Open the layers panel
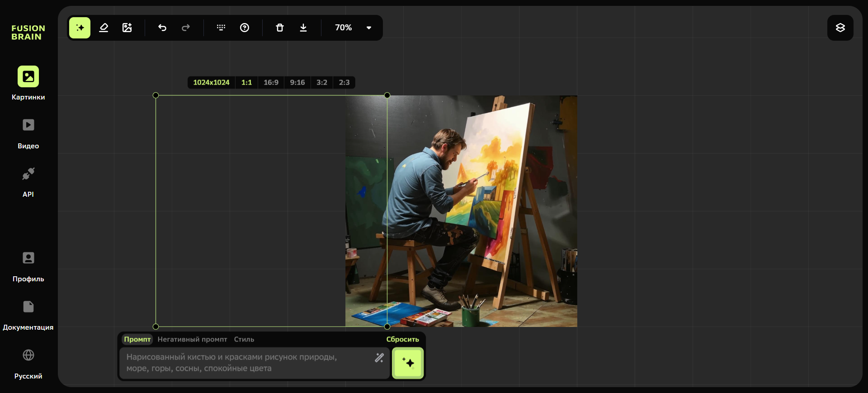Image resolution: width=868 pixels, height=393 pixels. (840, 28)
